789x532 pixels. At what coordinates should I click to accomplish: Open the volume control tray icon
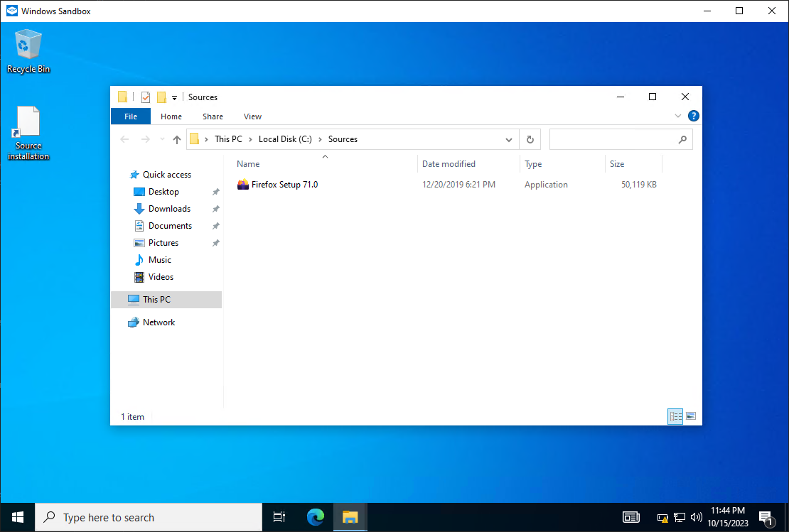(697, 517)
